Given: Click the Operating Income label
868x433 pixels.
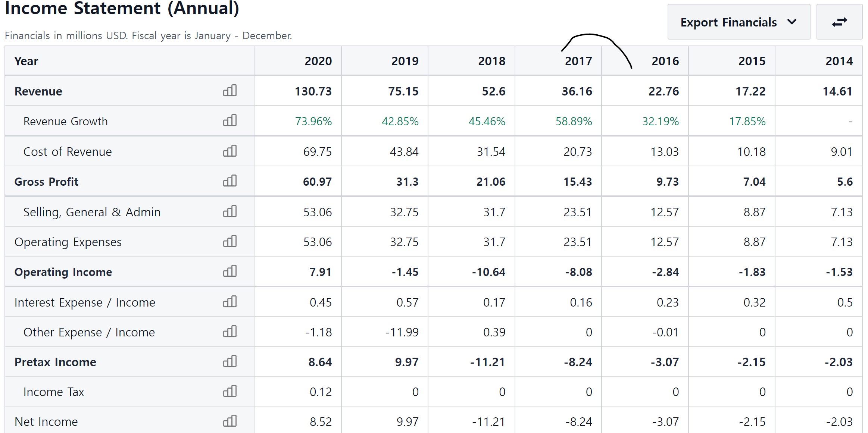Looking at the screenshot, I should [63, 272].
